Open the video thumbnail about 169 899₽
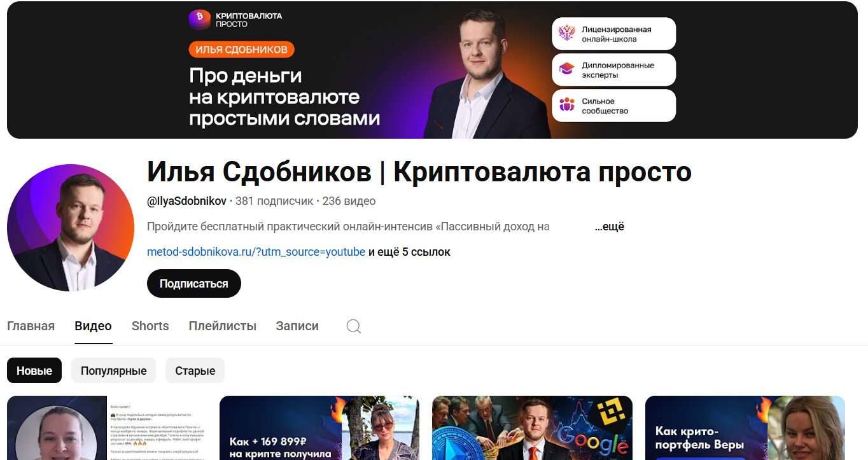This screenshot has width=868, height=460. pyautogui.click(x=319, y=428)
